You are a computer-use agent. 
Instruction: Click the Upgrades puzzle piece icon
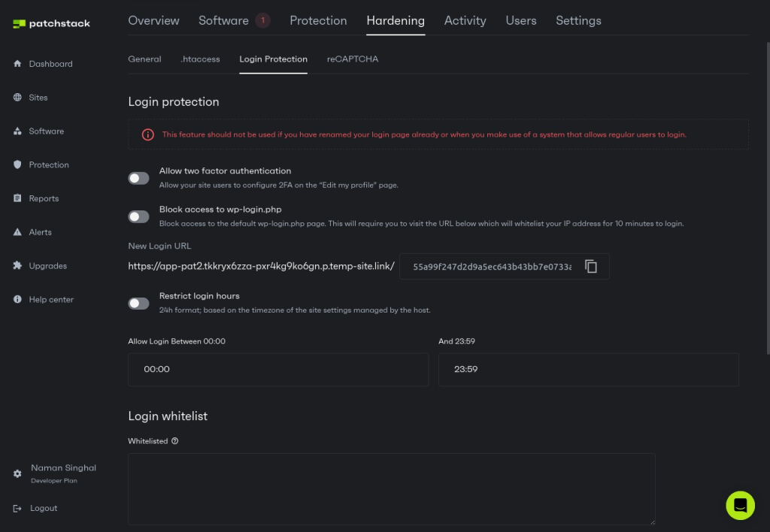click(17, 266)
